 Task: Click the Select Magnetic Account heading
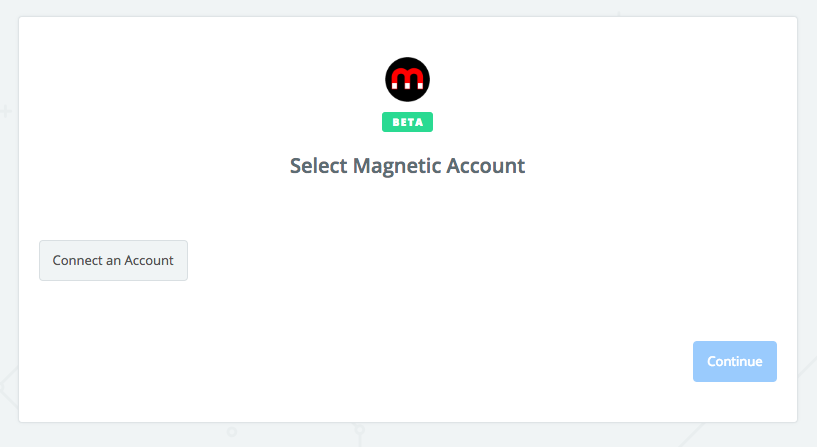[407, 166]
